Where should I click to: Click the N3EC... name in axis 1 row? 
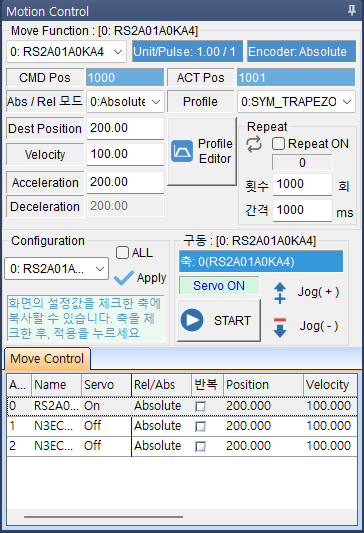pyautogui.click(x=56, y=426)
